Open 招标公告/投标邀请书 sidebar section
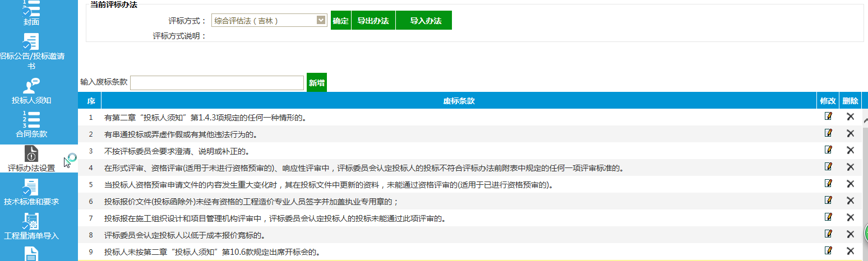 (31, 52)
